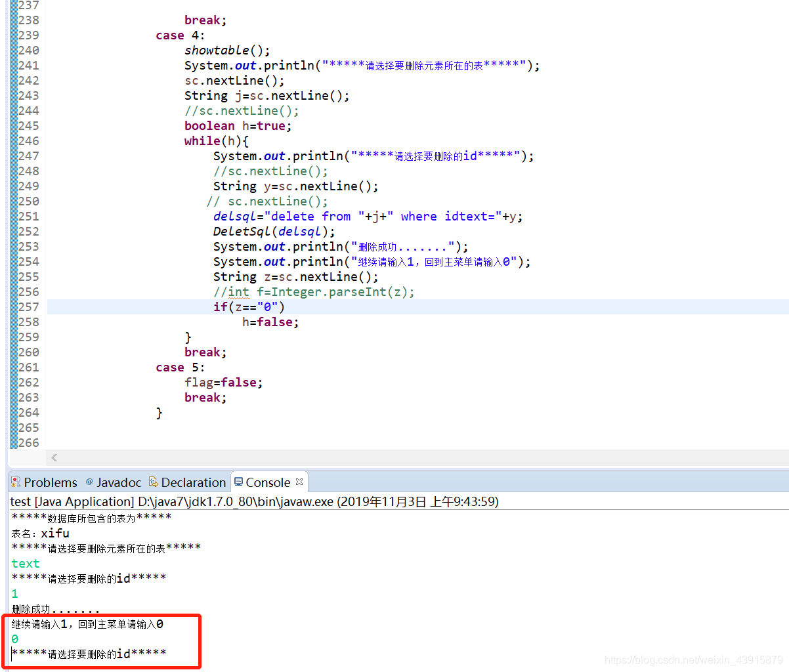Click the closing brace on line 264
789x672 pixels.
click(159, 413)
